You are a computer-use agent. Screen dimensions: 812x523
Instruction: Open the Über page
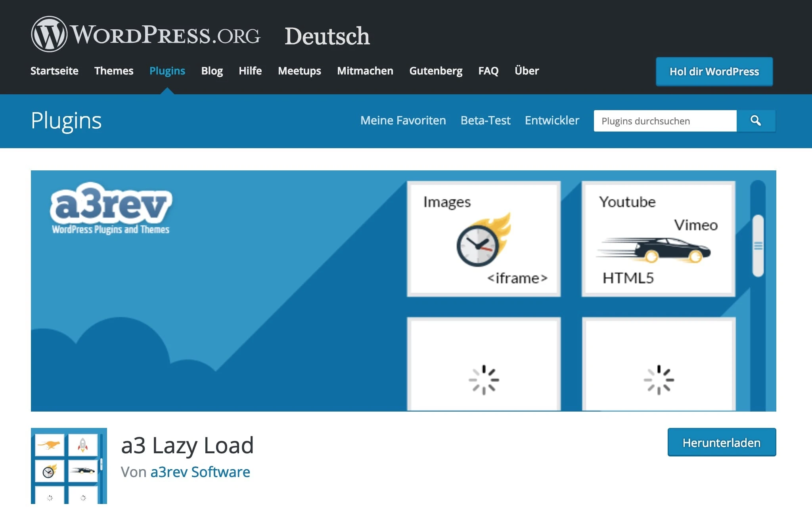[527, 71]
